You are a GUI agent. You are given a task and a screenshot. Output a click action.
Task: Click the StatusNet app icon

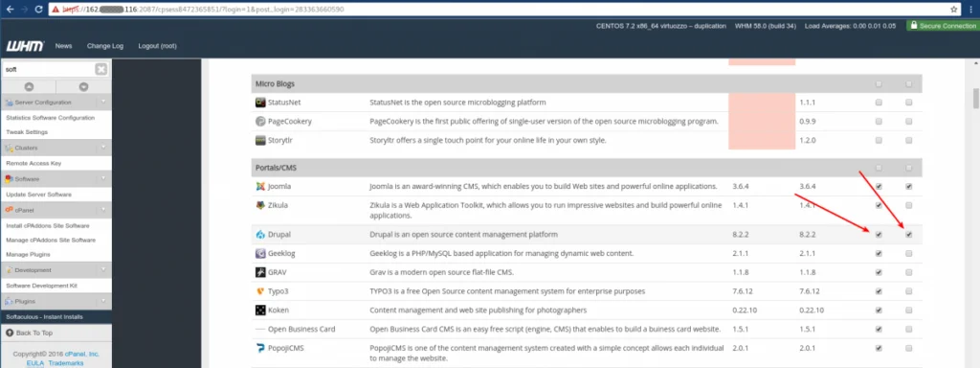[x=260, y=102]
